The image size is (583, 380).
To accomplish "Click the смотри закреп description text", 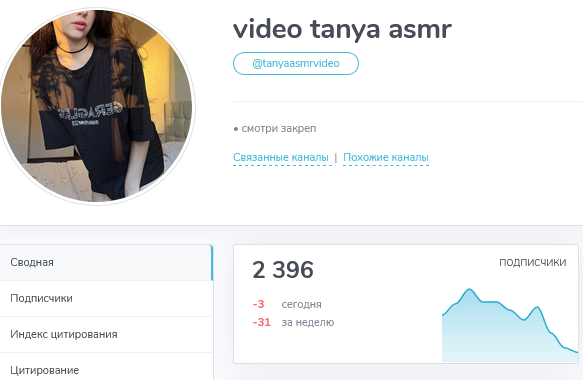I will [279, 129].
